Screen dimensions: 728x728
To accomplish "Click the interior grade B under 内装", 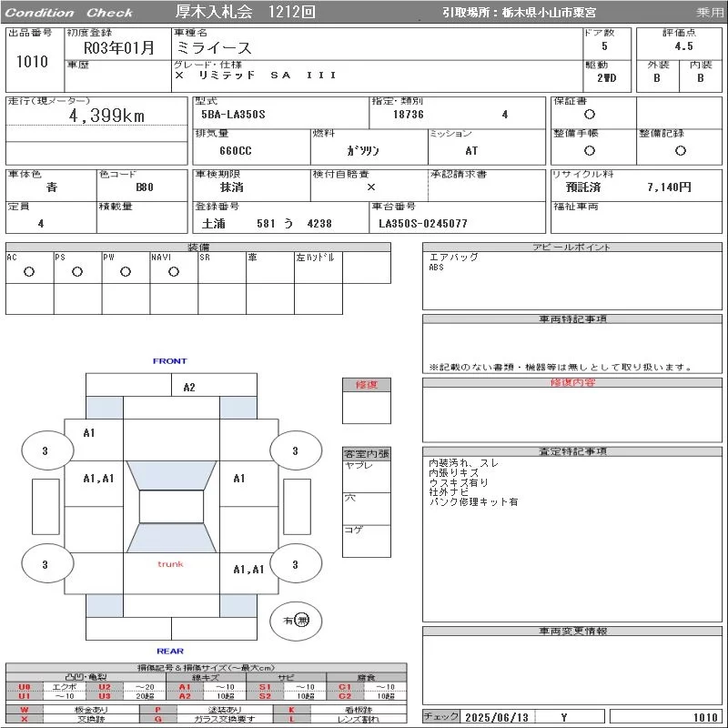I will click(x=701, y=78).
